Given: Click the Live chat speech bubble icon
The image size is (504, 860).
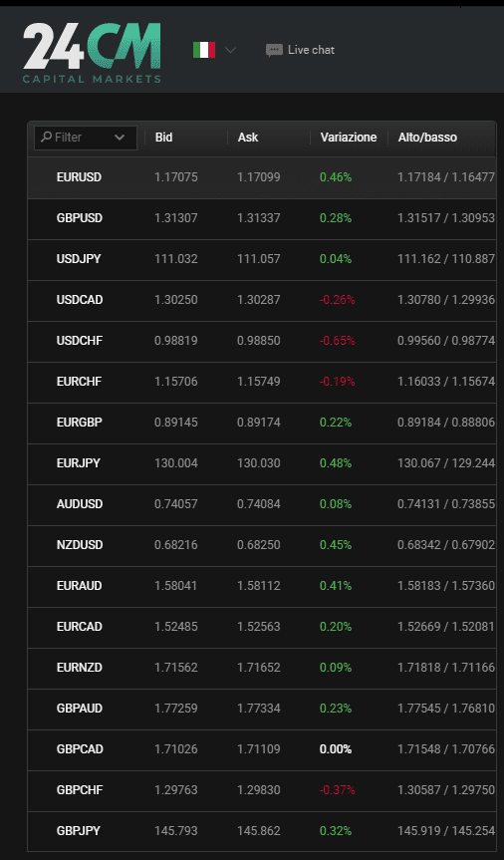Looking at the screenshot, I should click(274, 51).
